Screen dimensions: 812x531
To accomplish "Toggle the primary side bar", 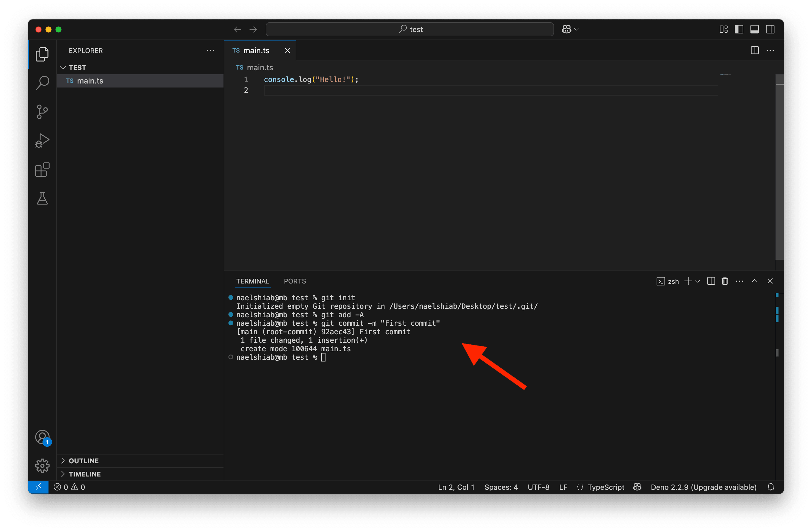I will pyautogui.click(x=739, y=30).
